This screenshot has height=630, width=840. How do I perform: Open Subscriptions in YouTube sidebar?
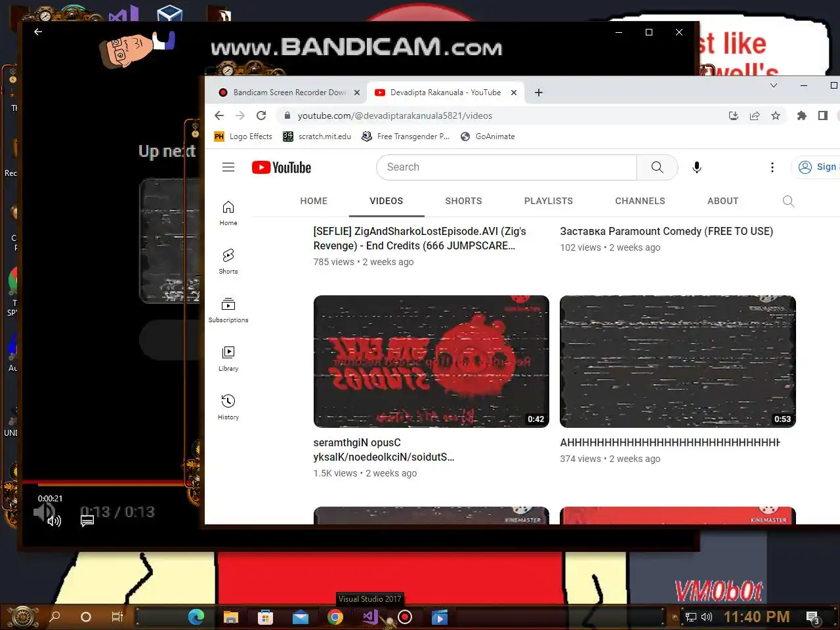pyautogui.click(x=228, y=310)
